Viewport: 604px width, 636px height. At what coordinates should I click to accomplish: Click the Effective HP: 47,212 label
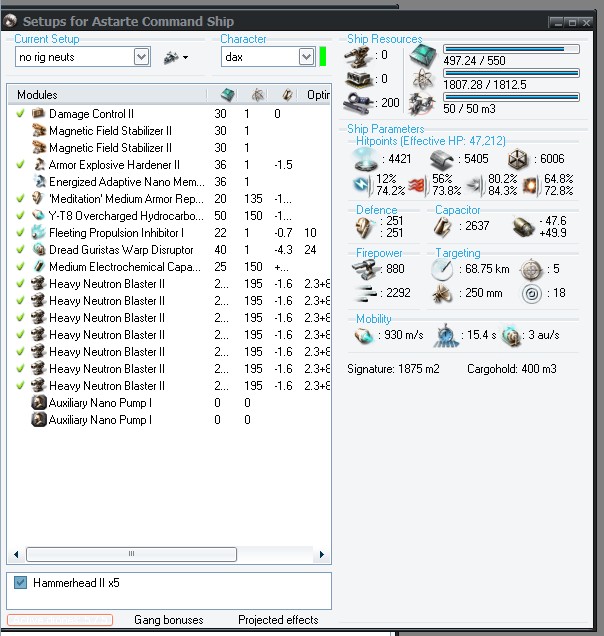point(454,141)
